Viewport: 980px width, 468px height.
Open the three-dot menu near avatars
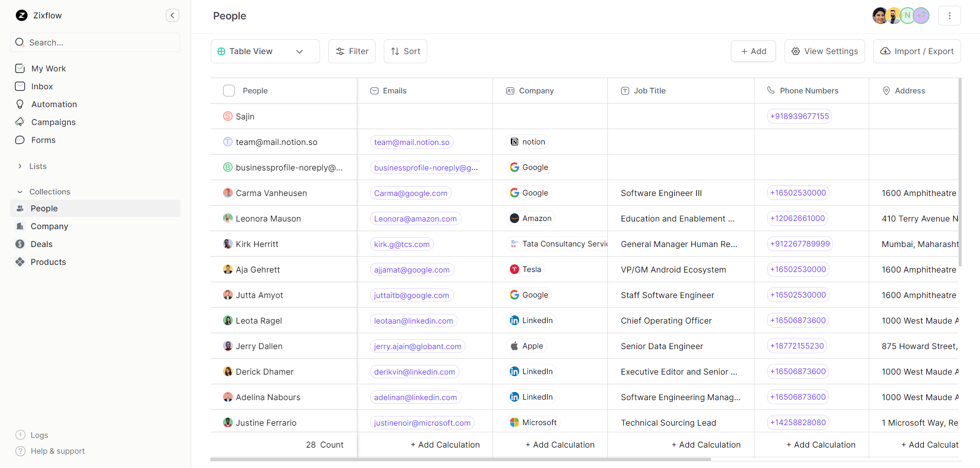coord(949,15)
